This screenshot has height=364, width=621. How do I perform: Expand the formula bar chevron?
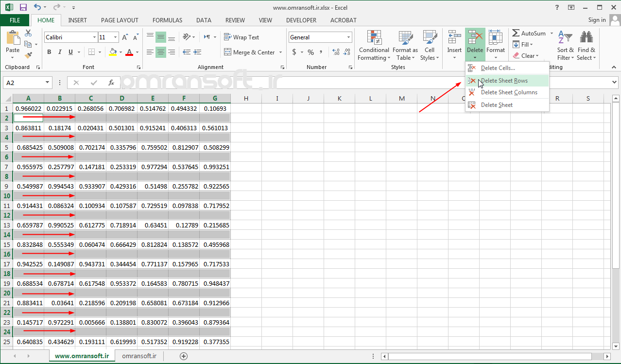615,83
